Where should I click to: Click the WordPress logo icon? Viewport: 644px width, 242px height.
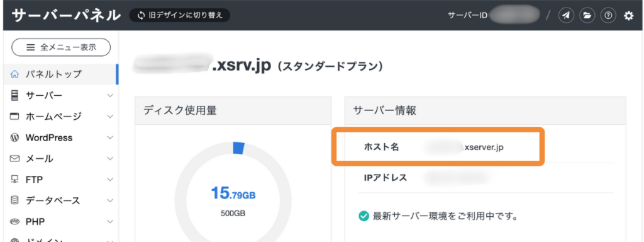point(15,137)
